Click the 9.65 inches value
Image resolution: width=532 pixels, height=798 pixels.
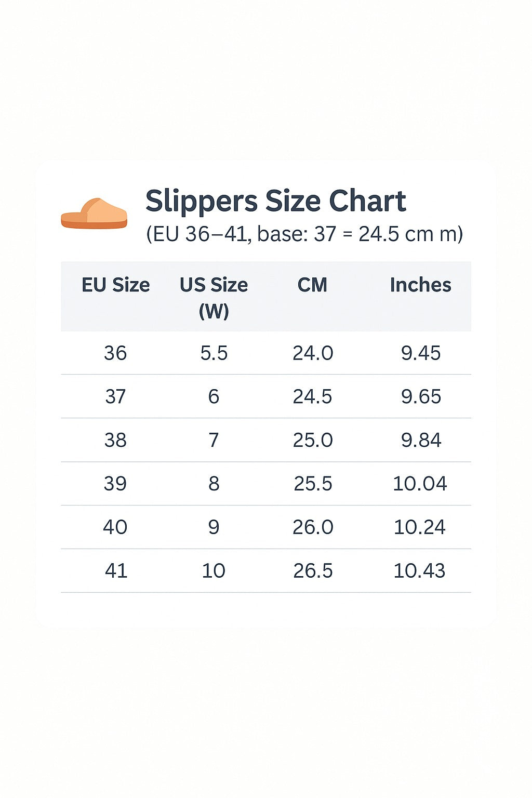pyautogui.click(x=420, y=397)
